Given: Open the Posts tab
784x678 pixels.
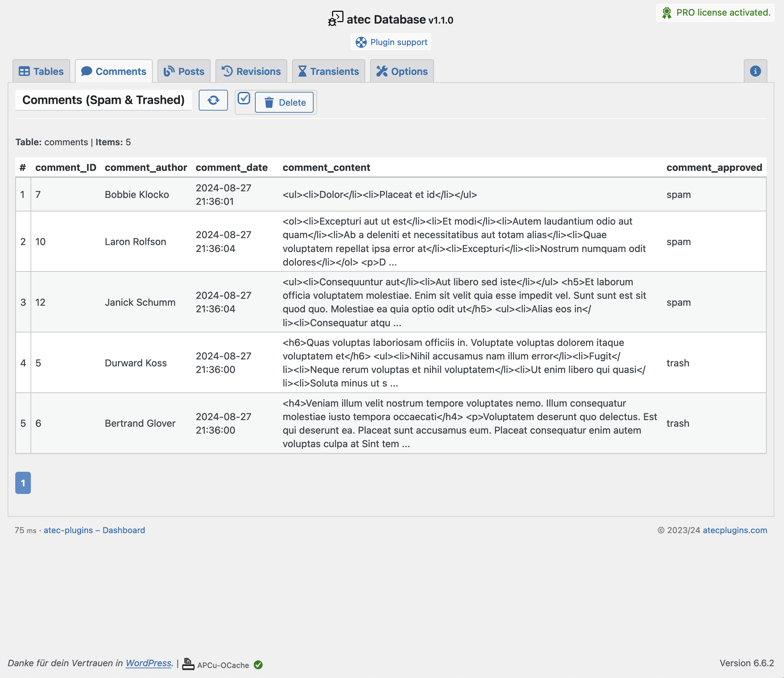Looking at the screenshot, I should [184, 71].
